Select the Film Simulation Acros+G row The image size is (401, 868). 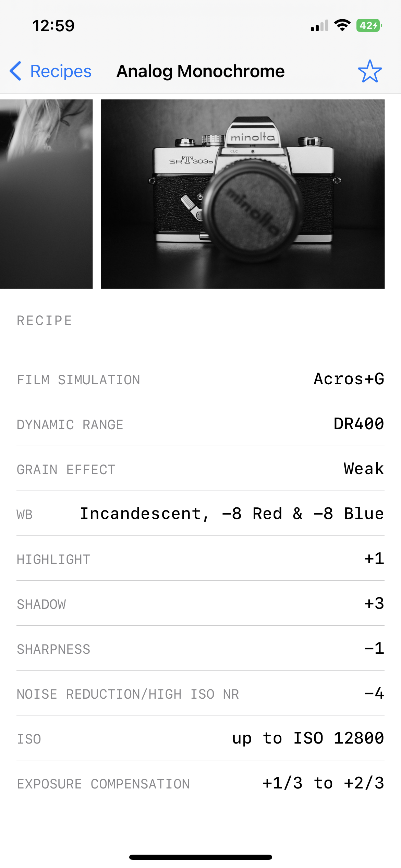[x=200, y=379]
